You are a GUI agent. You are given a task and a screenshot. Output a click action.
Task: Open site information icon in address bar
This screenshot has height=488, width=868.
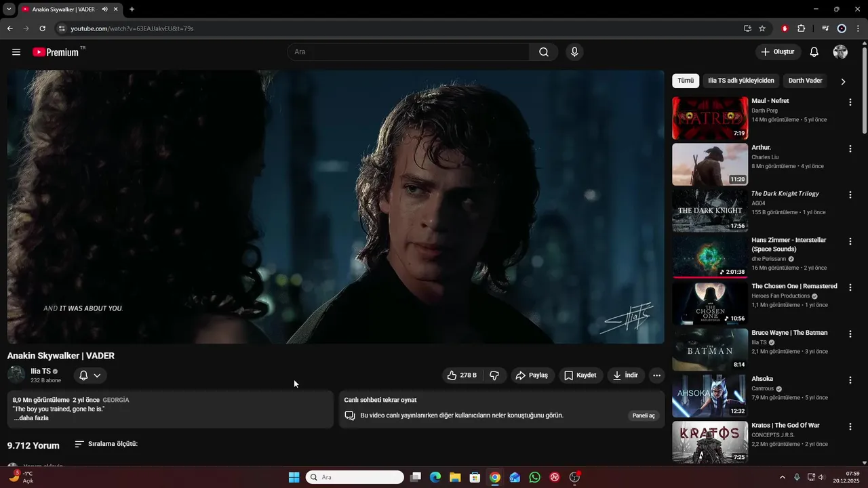pos(61,28)
